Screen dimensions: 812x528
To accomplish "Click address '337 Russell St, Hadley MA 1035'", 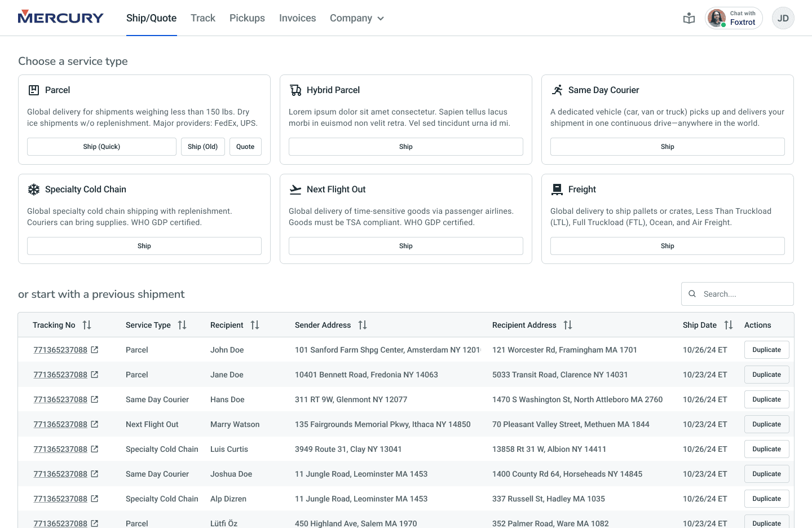I will click(x=549, y=499).
